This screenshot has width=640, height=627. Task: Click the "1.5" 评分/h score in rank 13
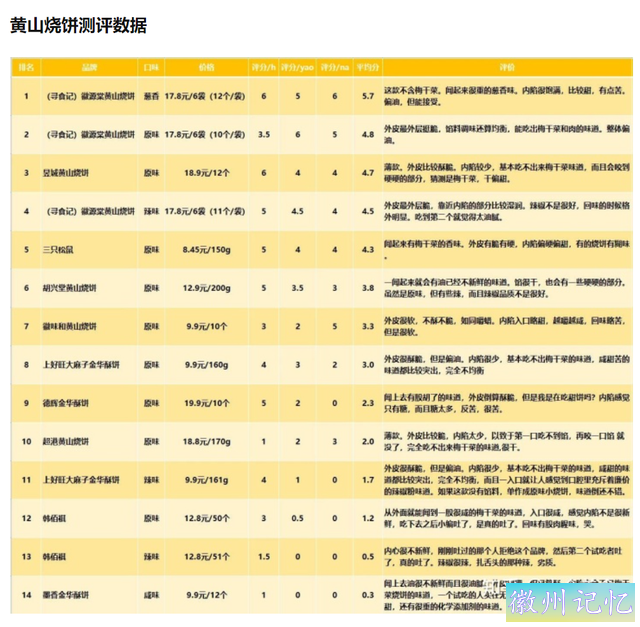tap(264, 557)
